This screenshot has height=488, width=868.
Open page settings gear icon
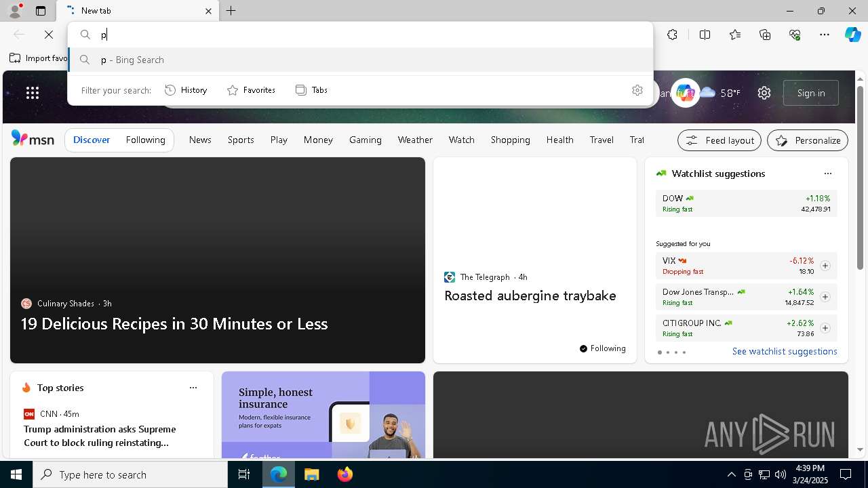764,93
